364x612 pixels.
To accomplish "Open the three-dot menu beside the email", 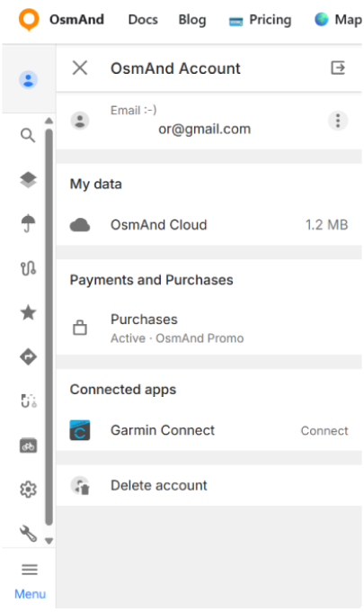I will pos(338,121).
